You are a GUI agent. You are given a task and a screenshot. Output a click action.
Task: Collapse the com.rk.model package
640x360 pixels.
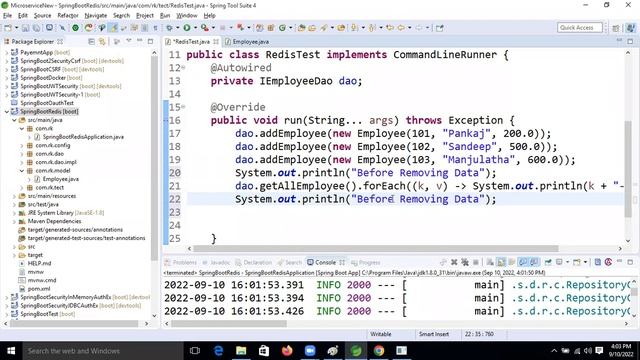(x=22, y=171)
